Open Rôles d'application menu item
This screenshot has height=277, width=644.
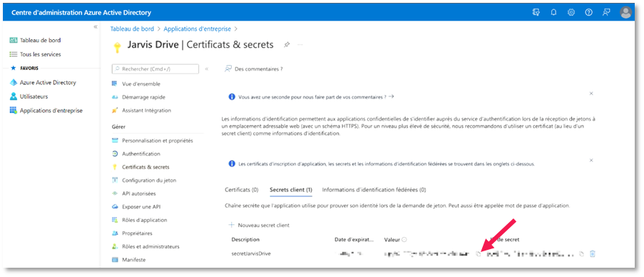tap(145, 220)
